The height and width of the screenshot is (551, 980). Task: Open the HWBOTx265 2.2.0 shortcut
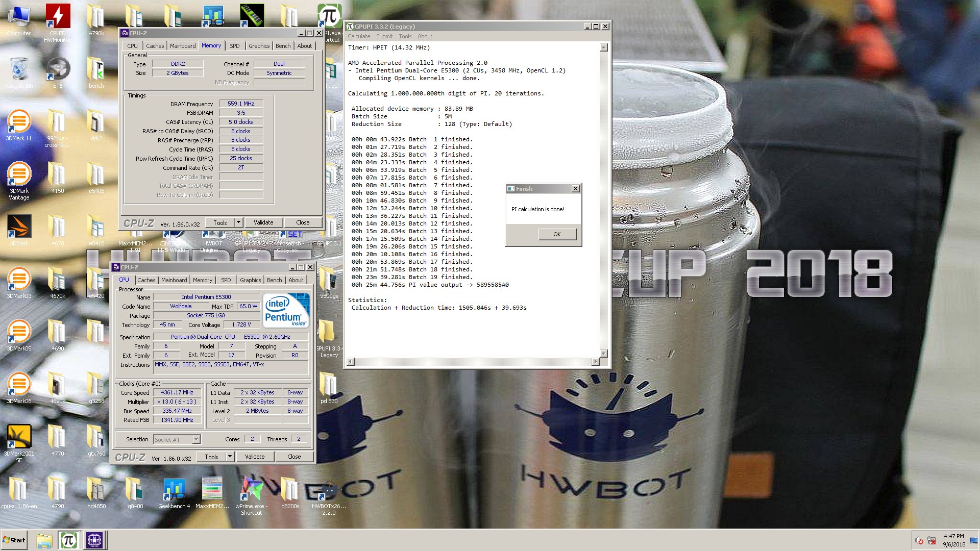pyautogui.click(x=329, y=496)
